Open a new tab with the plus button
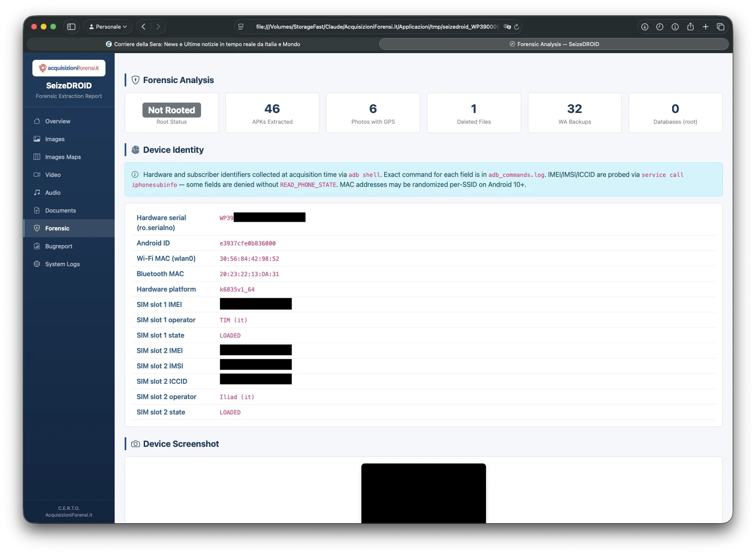 [x=705, y=26]
